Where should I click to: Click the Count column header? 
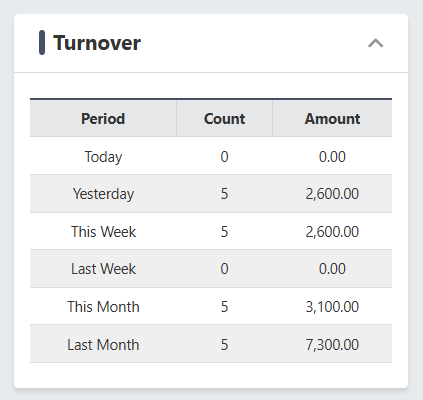point(224,119)
